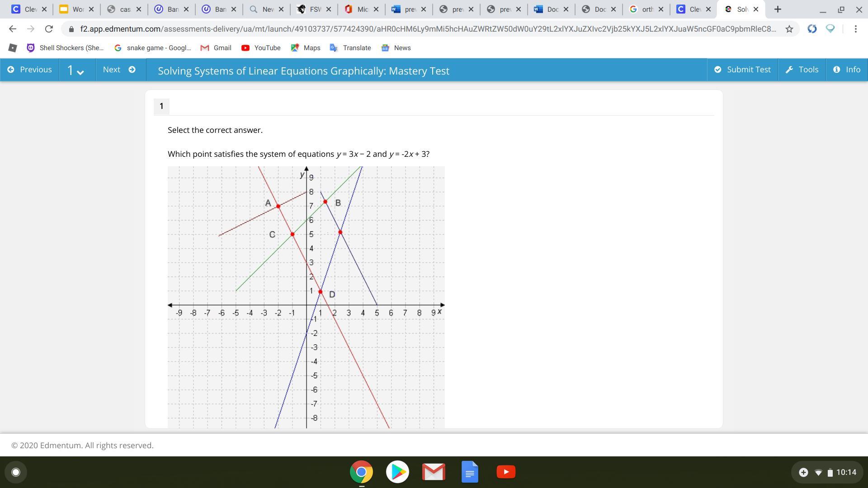The width and height of the screenshot is (868, 488).
Task: Open the question number dropdown
Action: [76, 70]
